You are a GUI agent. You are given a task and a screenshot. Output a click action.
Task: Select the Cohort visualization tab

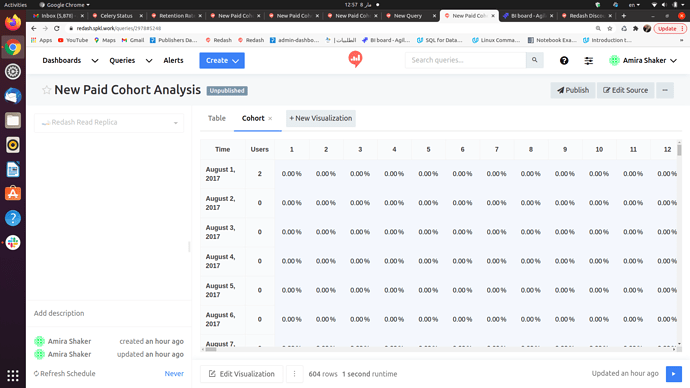(x=253, y=118)
